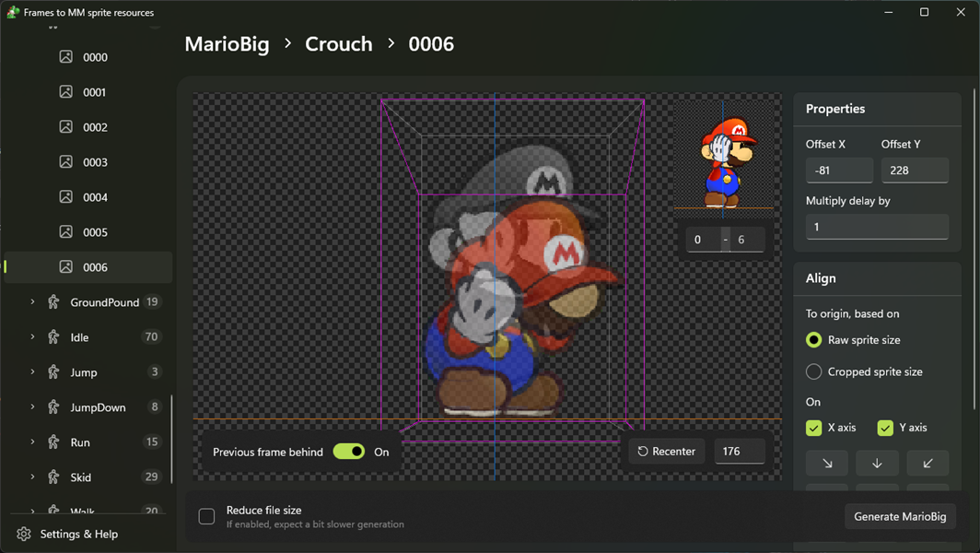This screenshot has width=980, height=553.
Task: Click the down-right diagonal align arrow
Action: (827, 464)
